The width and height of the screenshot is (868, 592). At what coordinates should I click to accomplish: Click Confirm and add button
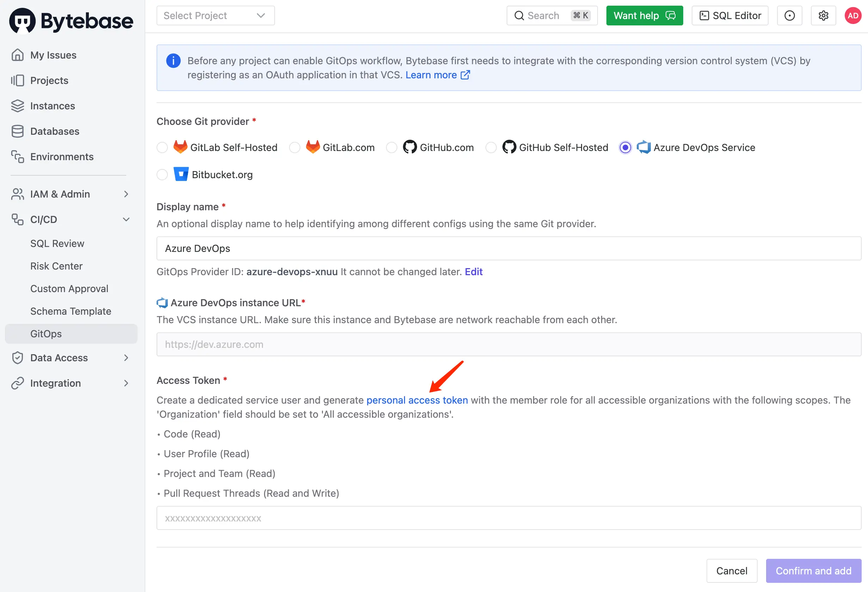813,571
